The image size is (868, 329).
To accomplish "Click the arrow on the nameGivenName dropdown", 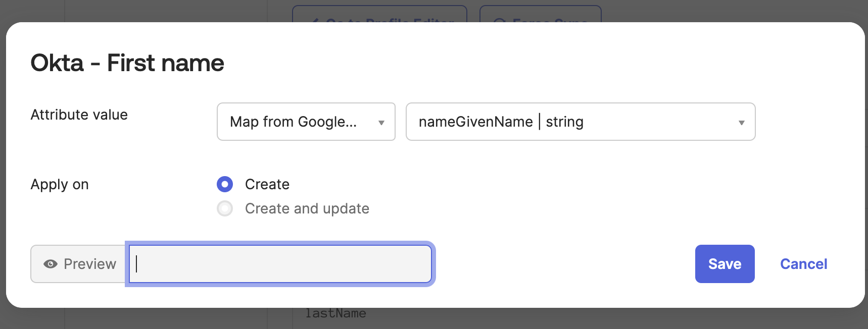I will pyautogui.click(x=741, y=123).
